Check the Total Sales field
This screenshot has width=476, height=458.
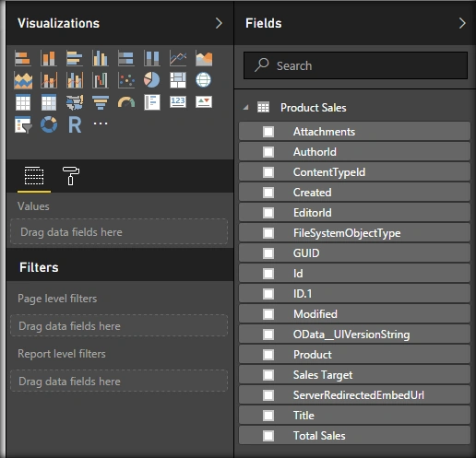268,436
